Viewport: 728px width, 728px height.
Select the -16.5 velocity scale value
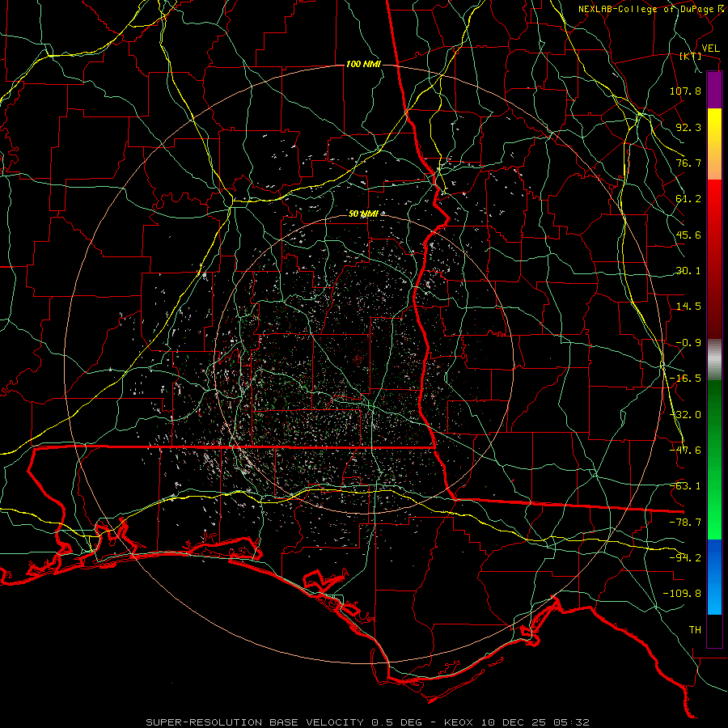(x=685, y=379)
